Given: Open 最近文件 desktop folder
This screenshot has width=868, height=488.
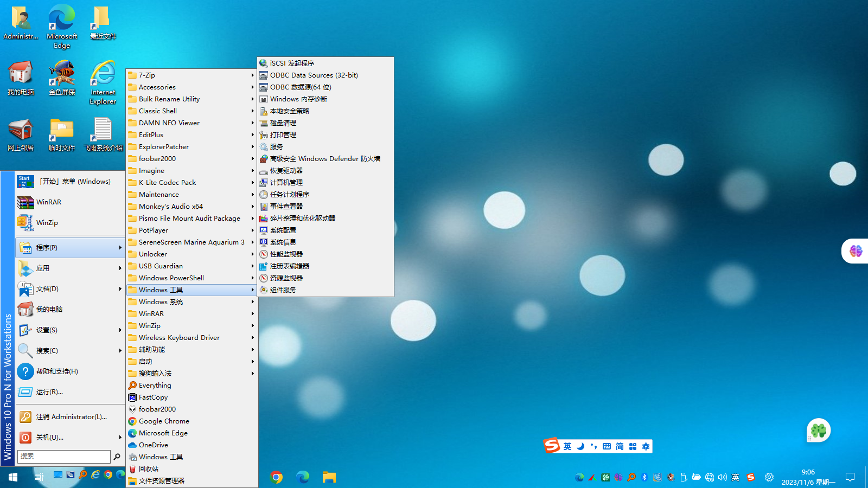Looking at the screenshot, I should click(x=103, y=23).
